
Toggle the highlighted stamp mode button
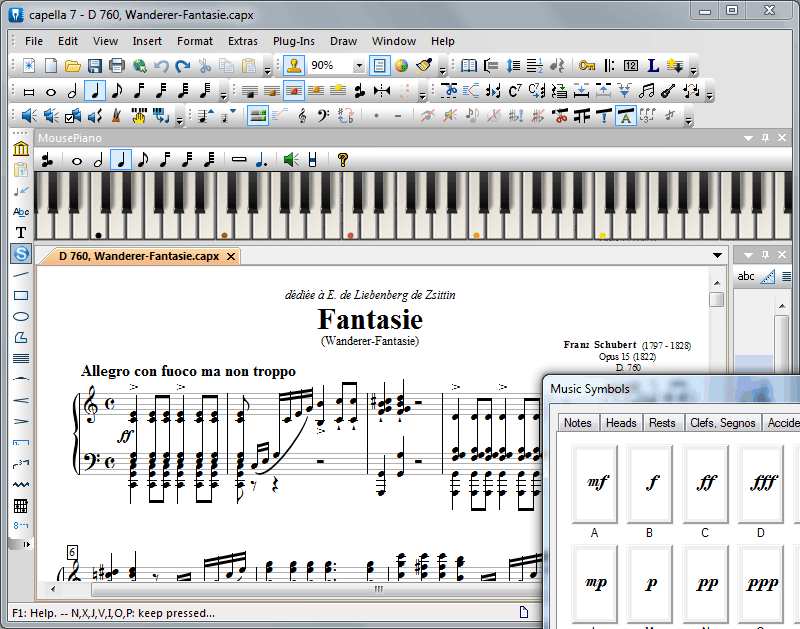[x=293, y=66]
